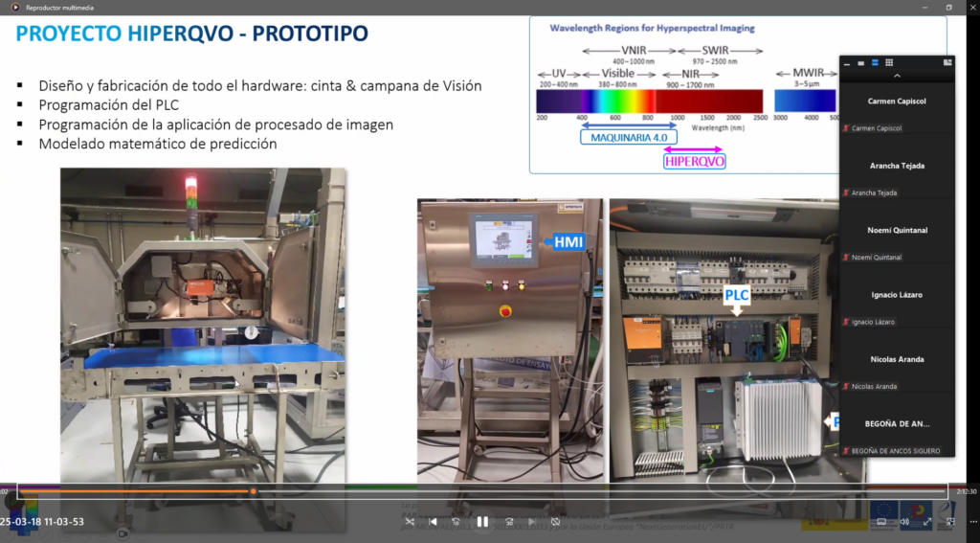Image resolution: width=980 pixels, height=543 pixels.
Task: Go to previous track
Action: 433,522
